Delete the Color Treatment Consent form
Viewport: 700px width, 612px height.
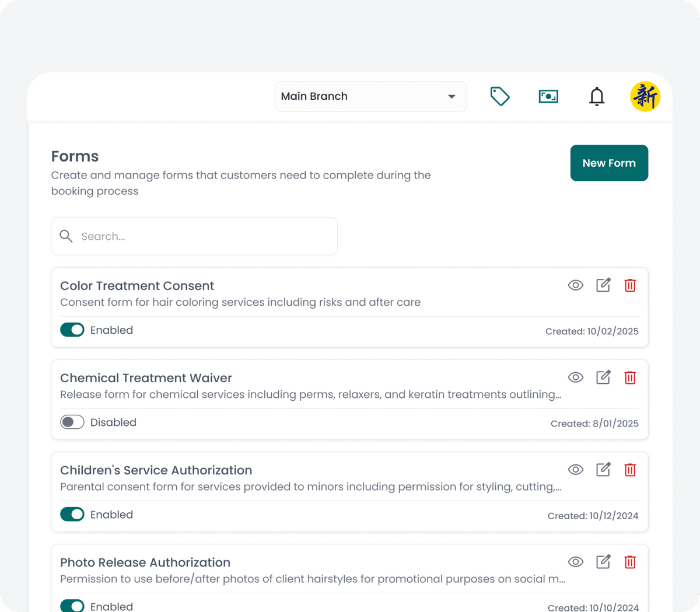630,285
